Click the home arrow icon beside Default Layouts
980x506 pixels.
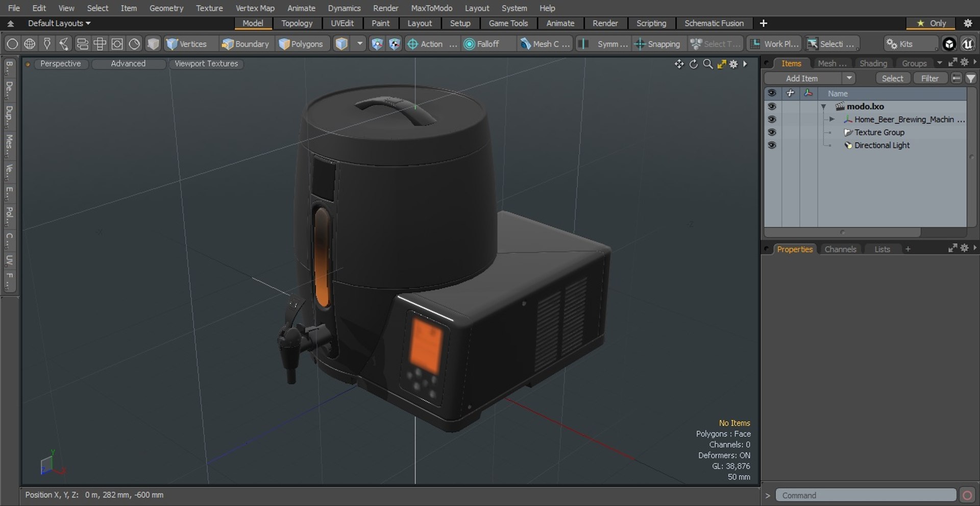pos(10,23)
